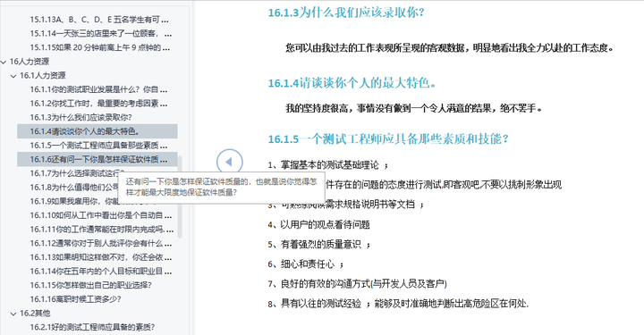Collapse the outline panel with round arrow button

tap(230, 162)
